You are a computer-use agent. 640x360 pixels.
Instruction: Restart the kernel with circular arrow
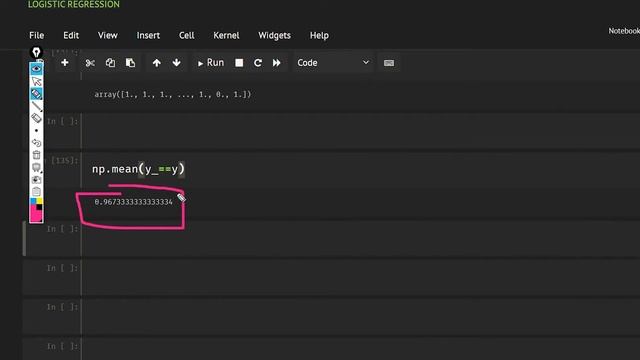click(258, 63)
